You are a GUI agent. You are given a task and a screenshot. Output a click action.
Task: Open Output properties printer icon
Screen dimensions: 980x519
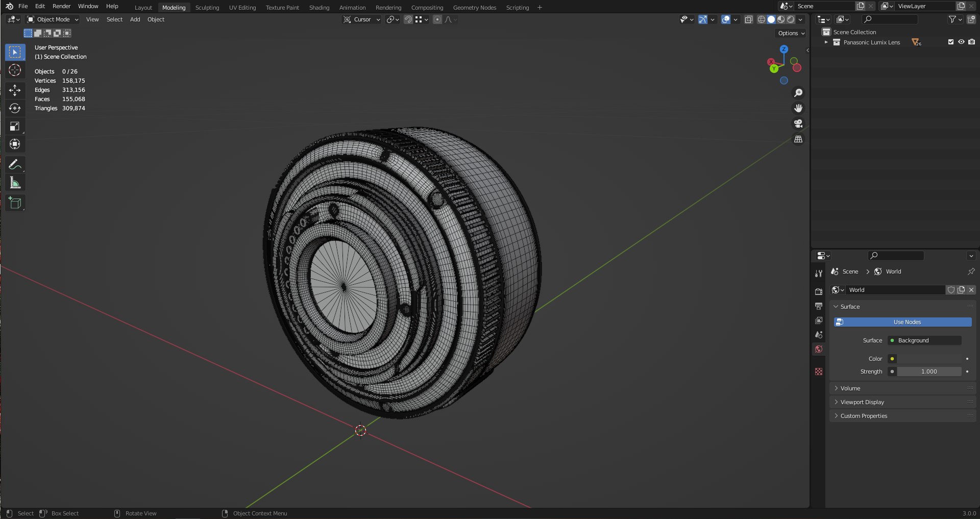point(819,306)
